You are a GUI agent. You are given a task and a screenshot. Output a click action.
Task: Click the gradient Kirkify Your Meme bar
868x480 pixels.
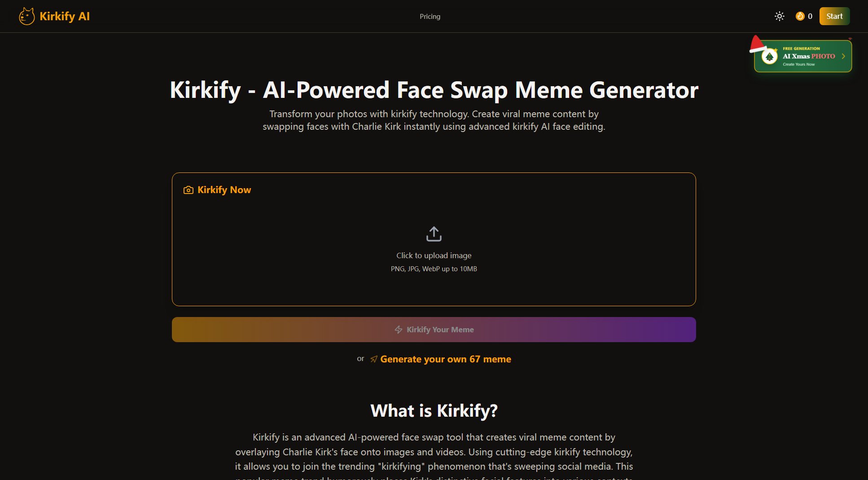coord(433,329)
